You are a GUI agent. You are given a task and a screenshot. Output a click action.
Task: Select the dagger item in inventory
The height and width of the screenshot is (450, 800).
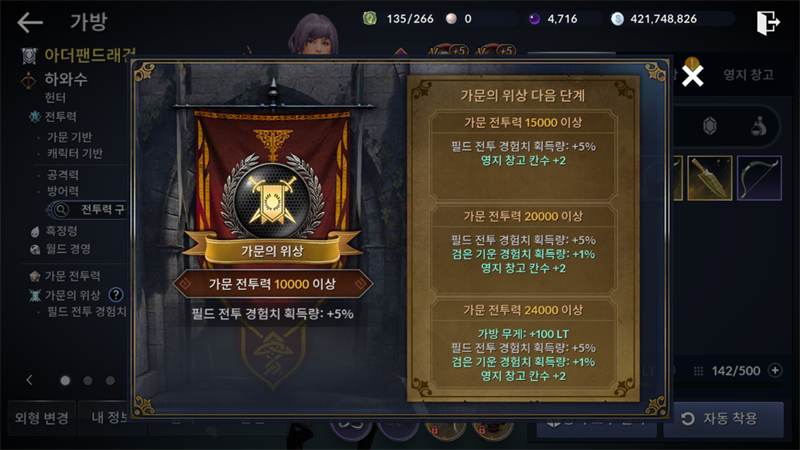(x=710, y=178)
